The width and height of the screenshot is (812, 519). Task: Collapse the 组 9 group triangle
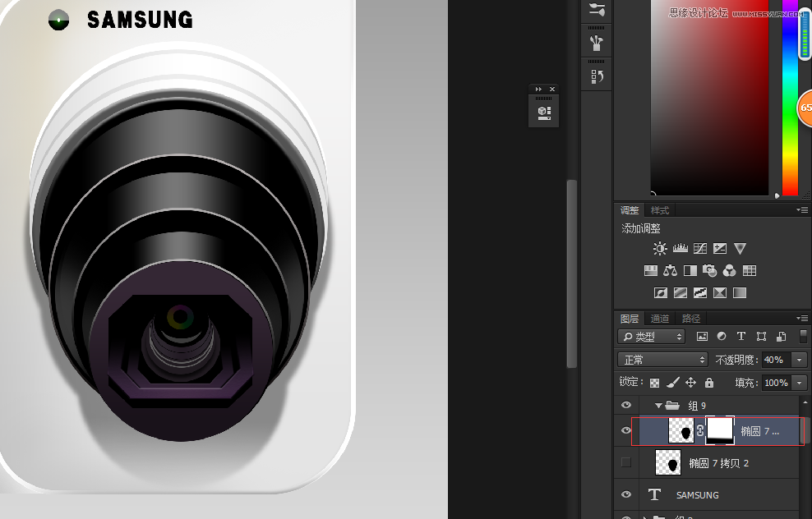(658, 406)
